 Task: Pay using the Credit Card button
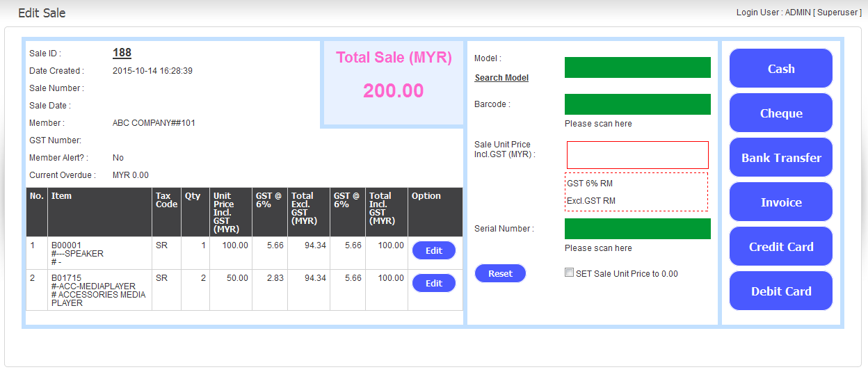[x=780, y=247]
